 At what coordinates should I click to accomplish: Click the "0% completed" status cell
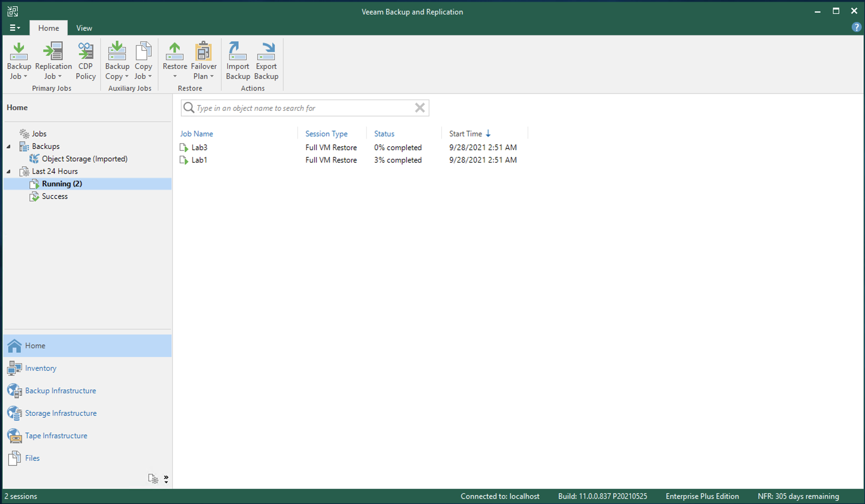click(x=398, y=148)
